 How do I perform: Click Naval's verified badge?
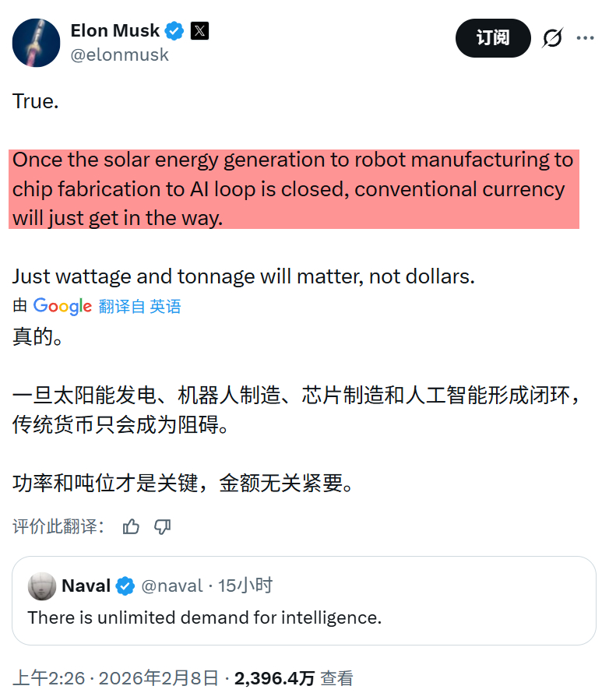coord(125,586)
